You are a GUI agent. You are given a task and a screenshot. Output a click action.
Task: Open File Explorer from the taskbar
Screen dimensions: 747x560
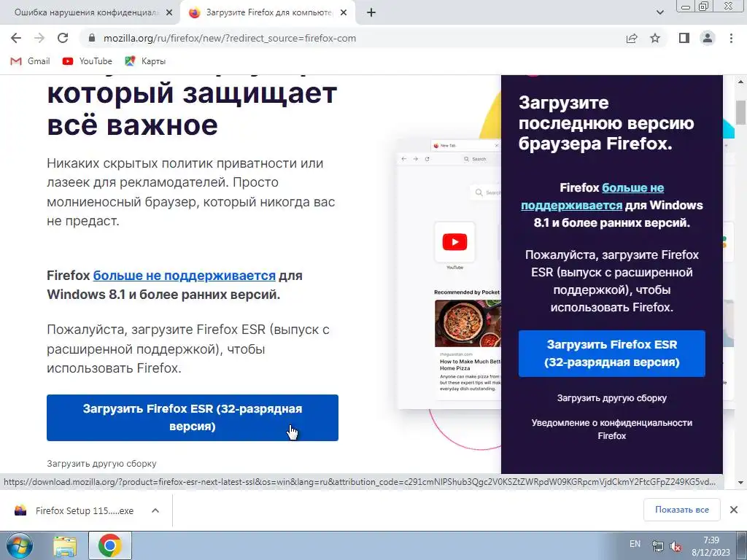(65, 545)
